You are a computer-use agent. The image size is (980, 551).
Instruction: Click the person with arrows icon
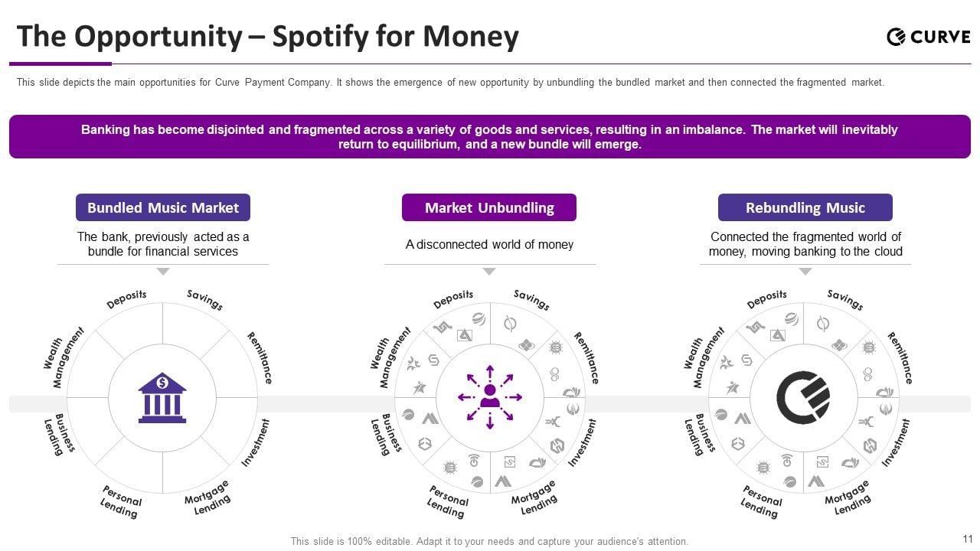point(490,397)
